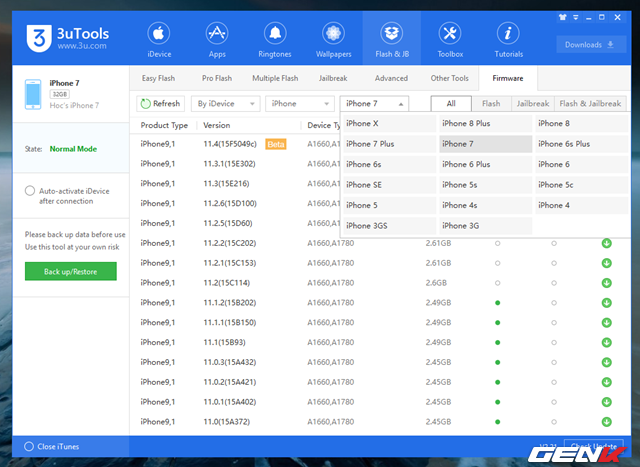Open the Ringtones bell icon
This screenshot has width=640, height=467.
click(275, 33)
